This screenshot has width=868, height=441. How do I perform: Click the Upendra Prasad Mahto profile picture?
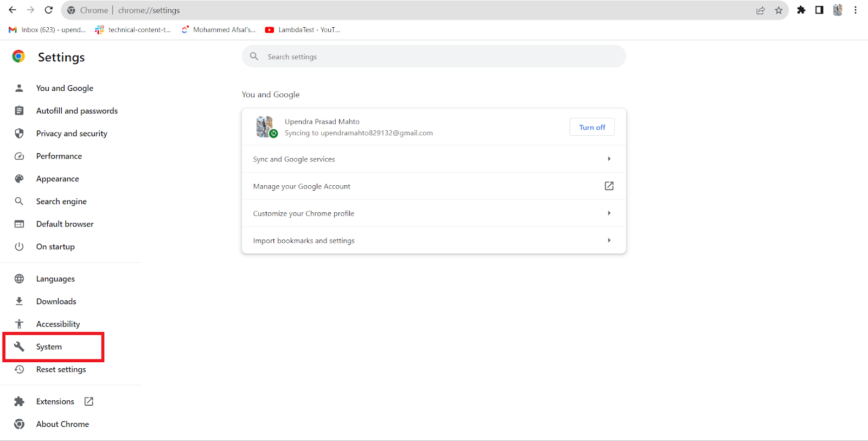click(265, 127)
